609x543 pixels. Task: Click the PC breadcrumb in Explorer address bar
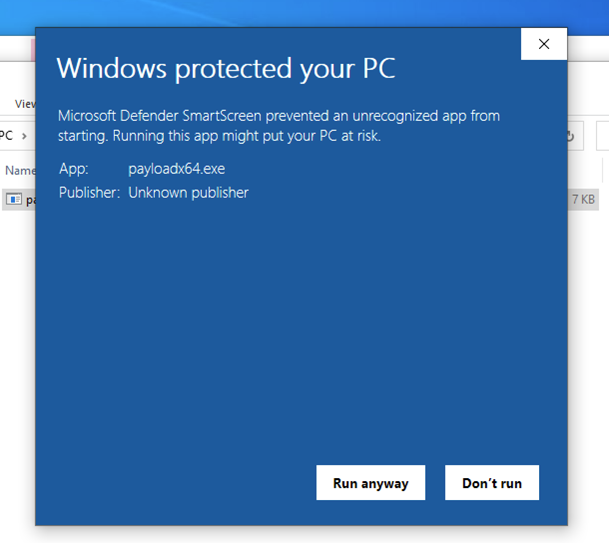[6, 136]
